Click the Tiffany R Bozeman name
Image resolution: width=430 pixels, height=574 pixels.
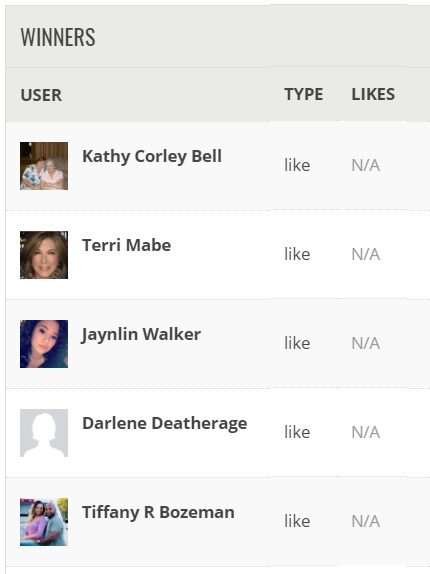[158, 513]
